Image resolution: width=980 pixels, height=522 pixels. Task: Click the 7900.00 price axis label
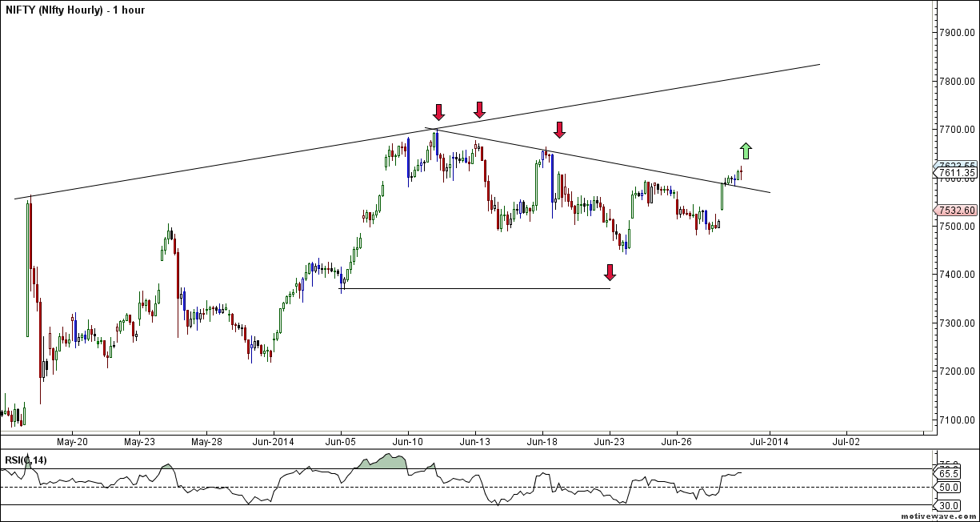957,33
